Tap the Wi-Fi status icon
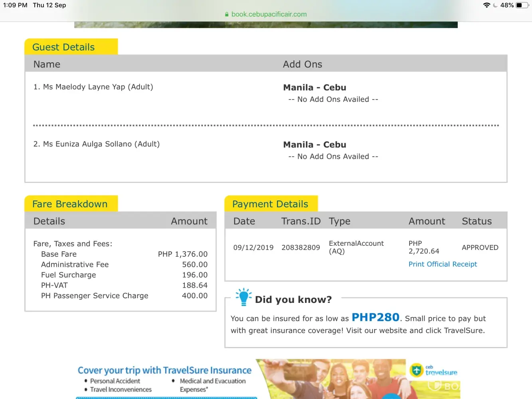This screenshot has width=532, height=399. (487, 5)
